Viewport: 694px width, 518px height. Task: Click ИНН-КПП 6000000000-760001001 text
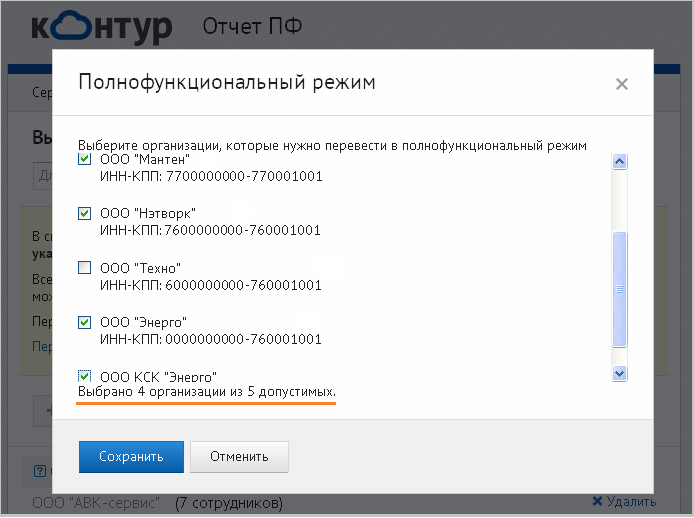click(x=211, y=285)
